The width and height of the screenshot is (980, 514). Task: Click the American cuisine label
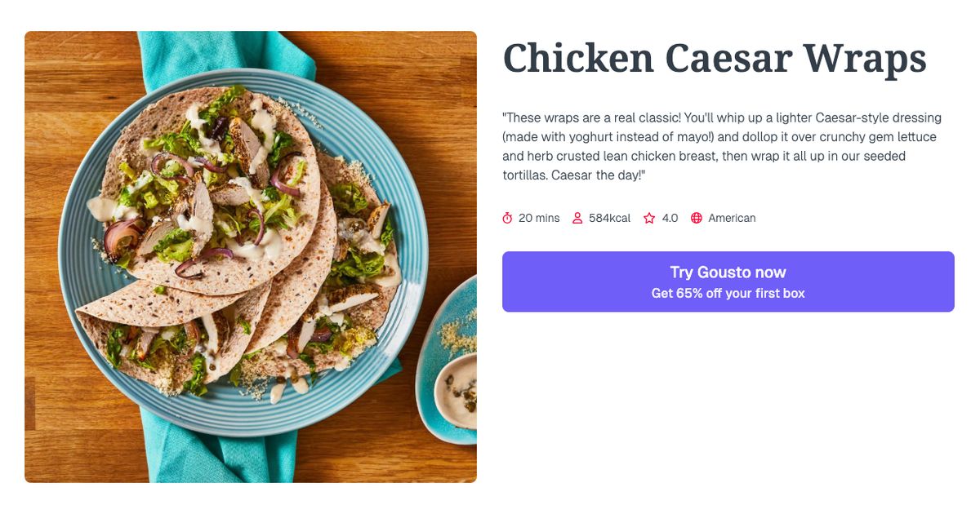point(733,218)
